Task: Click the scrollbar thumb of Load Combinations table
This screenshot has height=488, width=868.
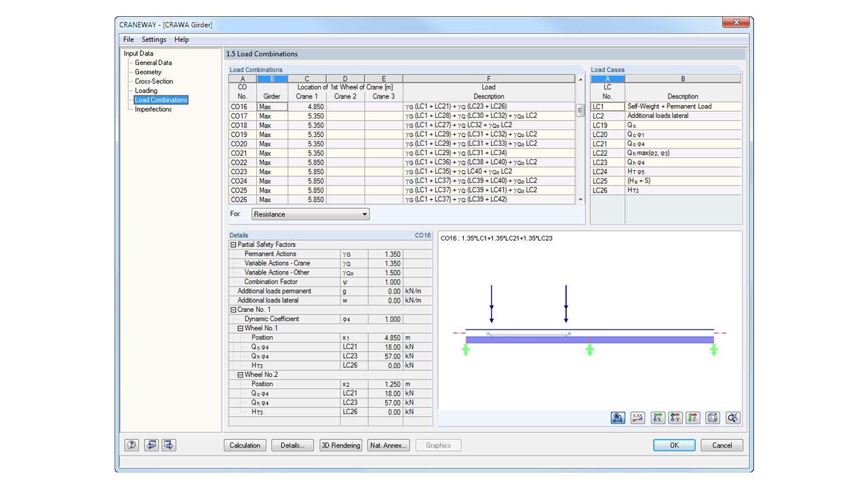Action: click(580, 110)
